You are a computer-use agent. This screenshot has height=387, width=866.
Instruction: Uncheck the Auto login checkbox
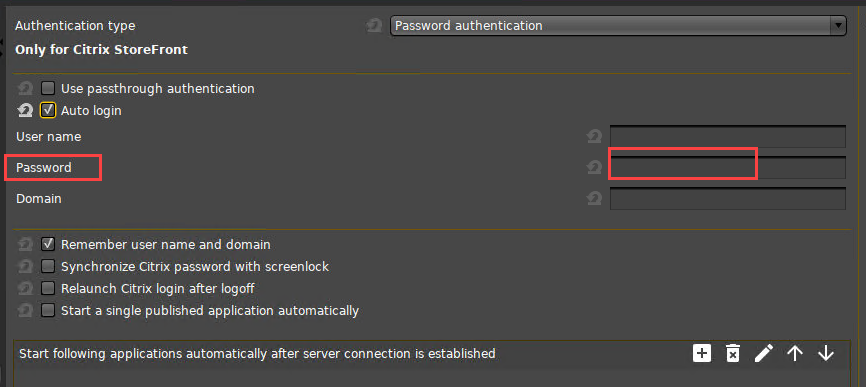click(48, 110)
